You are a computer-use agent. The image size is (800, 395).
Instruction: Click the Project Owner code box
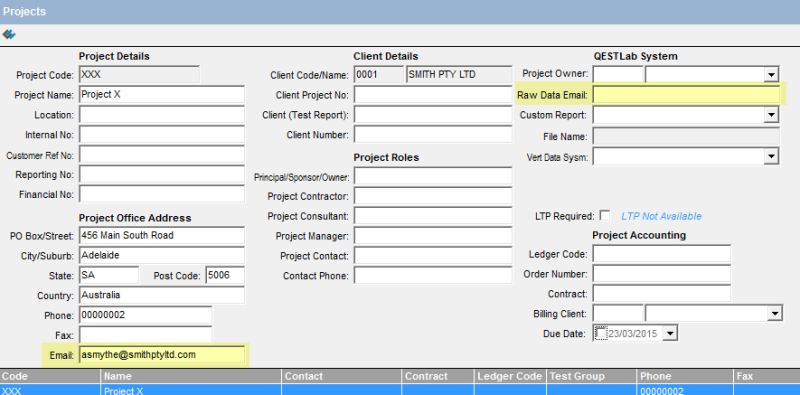[x=618, y=75]
